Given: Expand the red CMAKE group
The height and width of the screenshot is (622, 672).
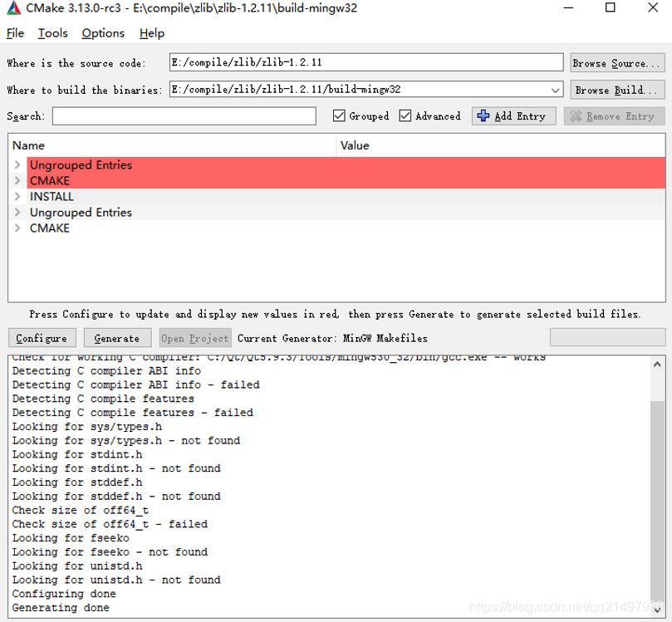Looking at the screenshot, I should 17,181.
